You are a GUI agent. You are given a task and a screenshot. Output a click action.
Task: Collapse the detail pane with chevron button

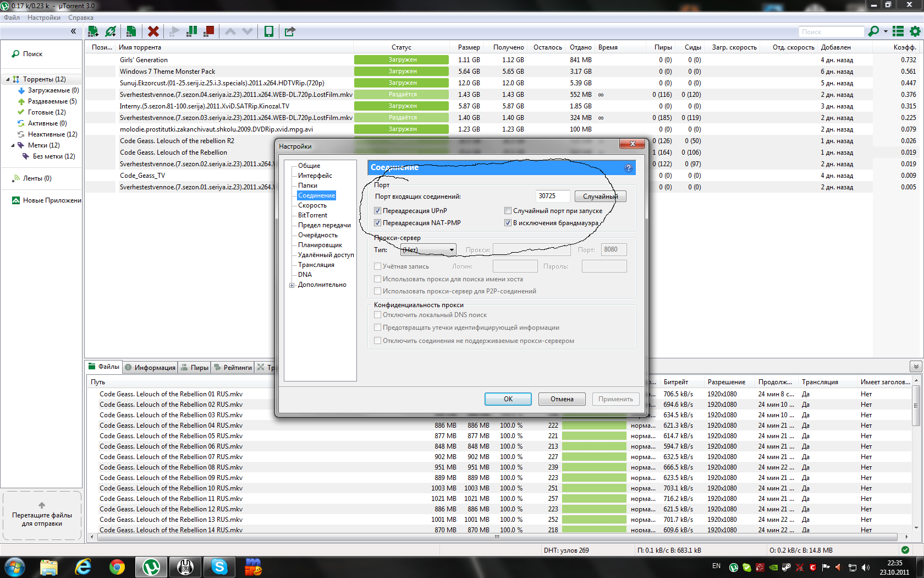point(916,367)
